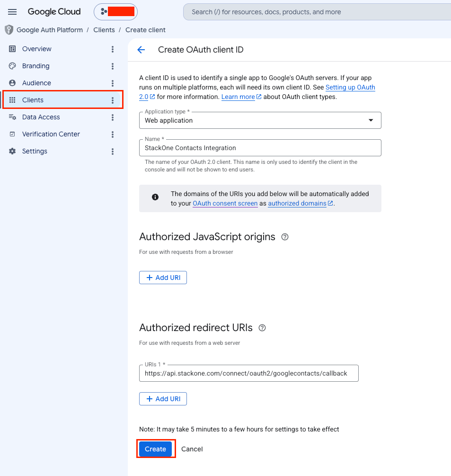This screenshot has height=476, width=451.
Task: Click help icon beside Authorized redirect URIs
Action: pyautogui.click(x=262, y=328)
